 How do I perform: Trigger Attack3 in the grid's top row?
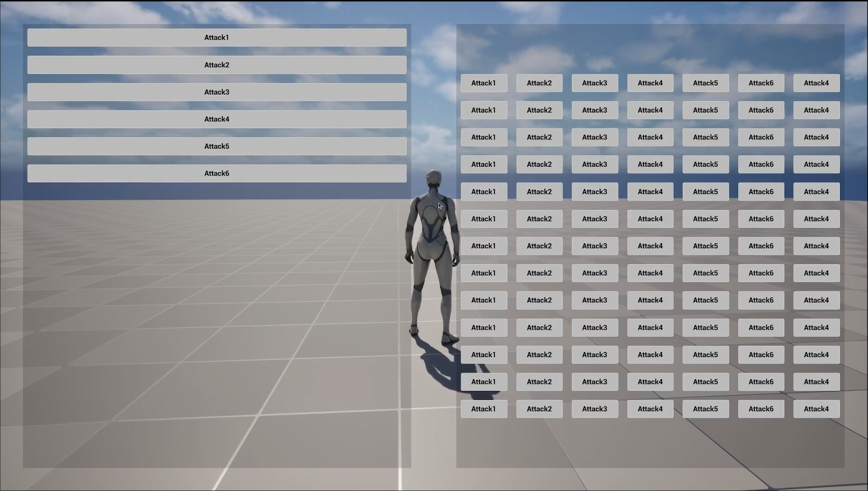point(595,83)
